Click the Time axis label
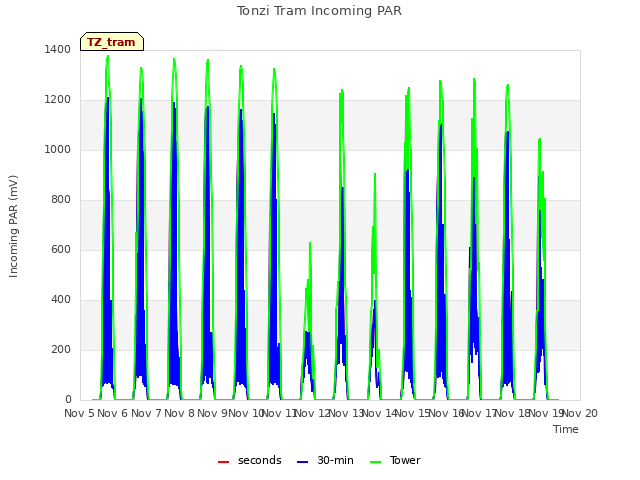Image resolution: width=640 pixels, height=480 pixels. pos(566,429)
